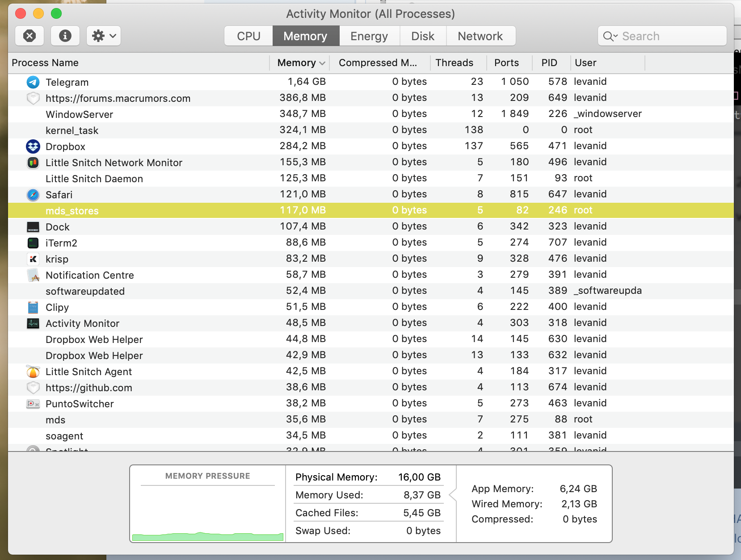This screenshot has height=560, width=741.
Task: Switch to the CPU tab
Action: [248, 36]
